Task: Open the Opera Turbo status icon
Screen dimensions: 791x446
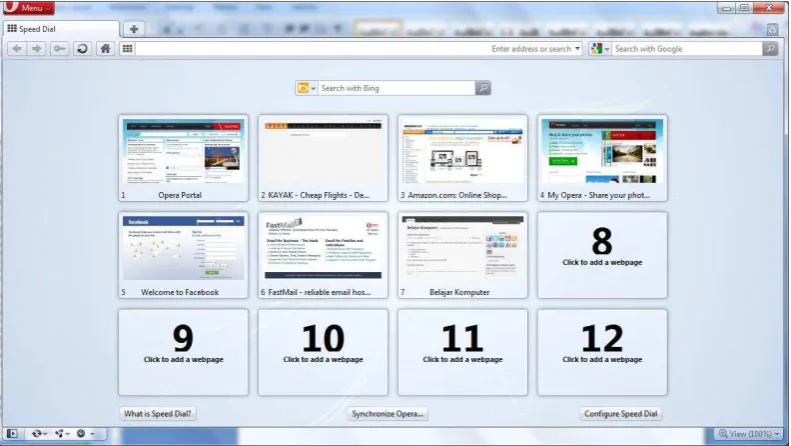Action: [x=81, y=433]
